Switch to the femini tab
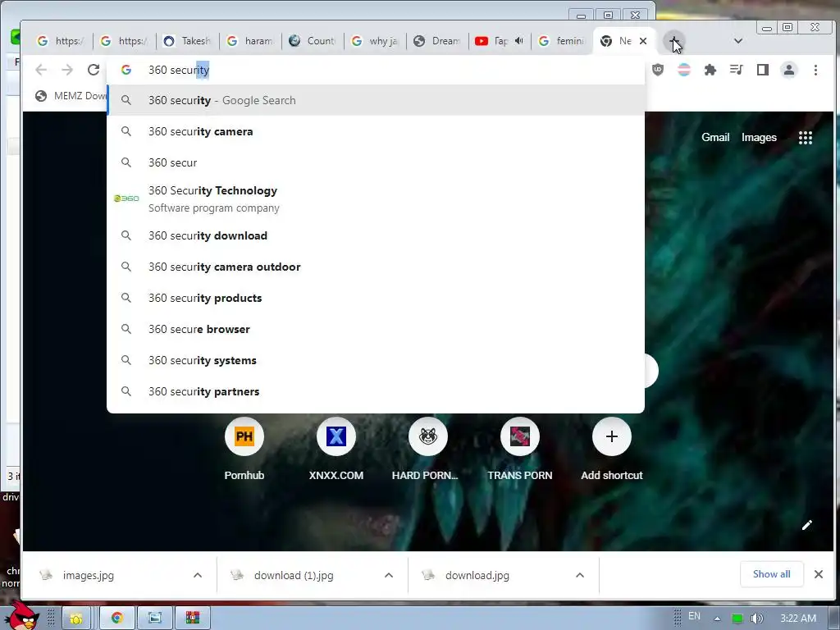 (562, 41)
